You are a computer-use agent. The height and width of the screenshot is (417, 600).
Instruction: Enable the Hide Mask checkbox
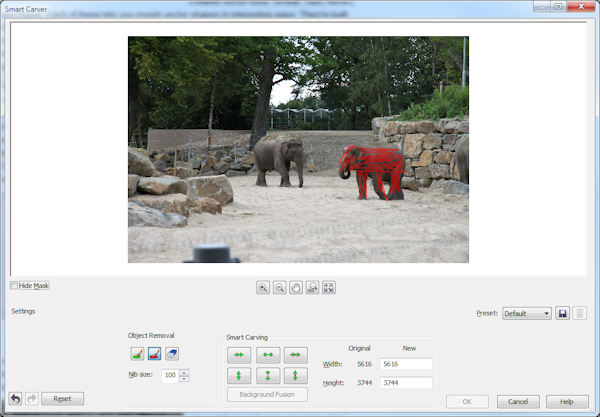tap(14, 286)
